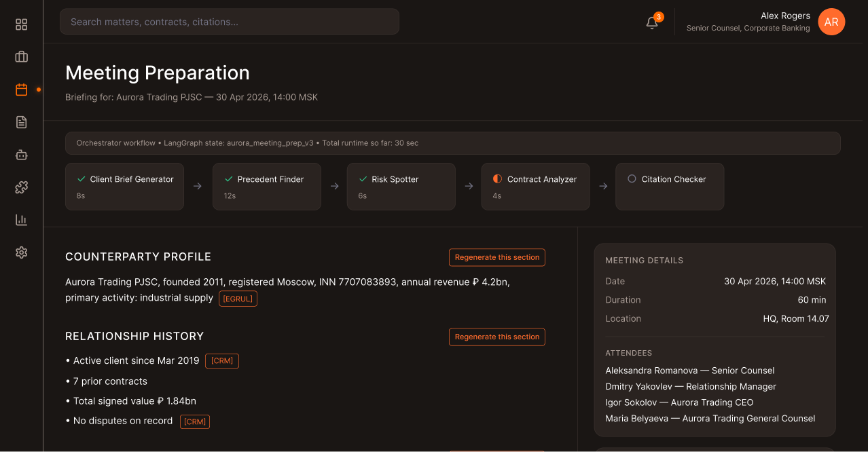Screen dimensions: 868x452
Task: Open the documents icon in sidebar
Action: click(21, 122)
